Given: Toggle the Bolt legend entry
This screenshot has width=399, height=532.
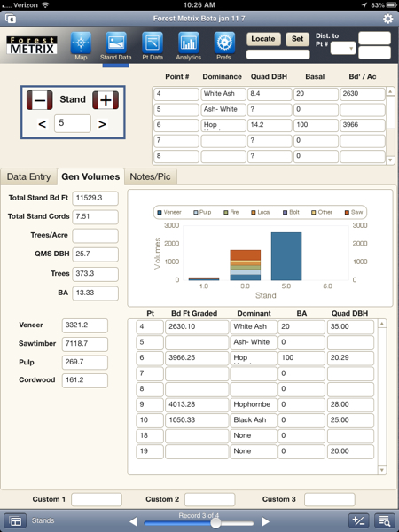Looking at the screenshot, I should 291,213.
